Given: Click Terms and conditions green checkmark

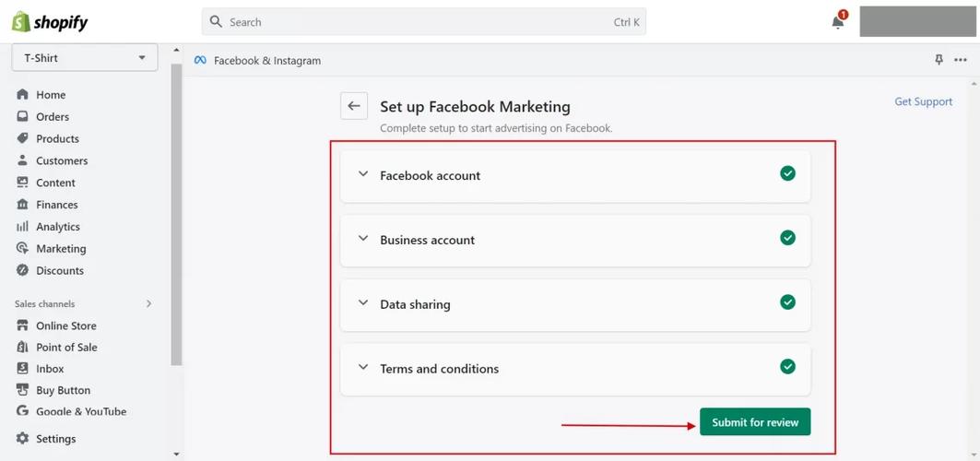Looking at the screenshot, I should click(787, 367).
